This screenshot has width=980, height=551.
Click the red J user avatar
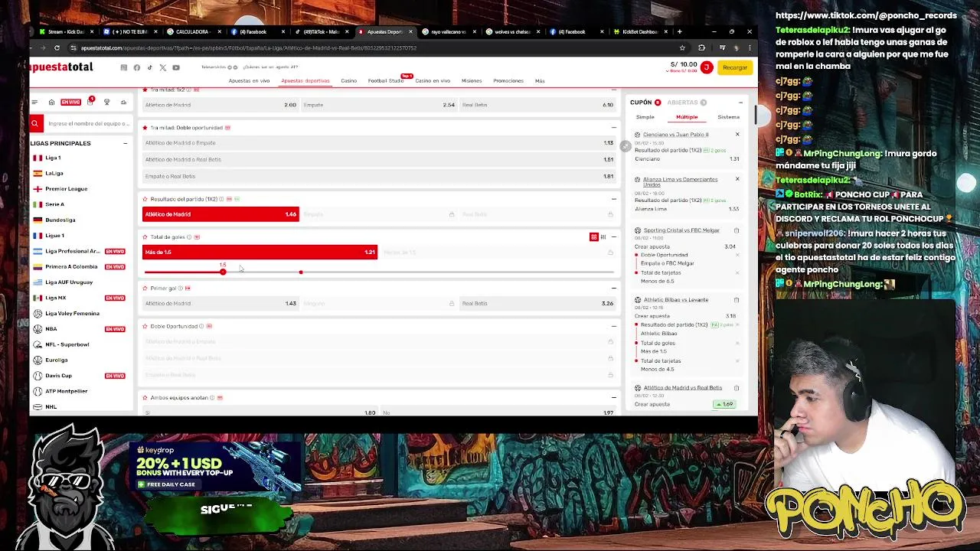tap(706, 67)
